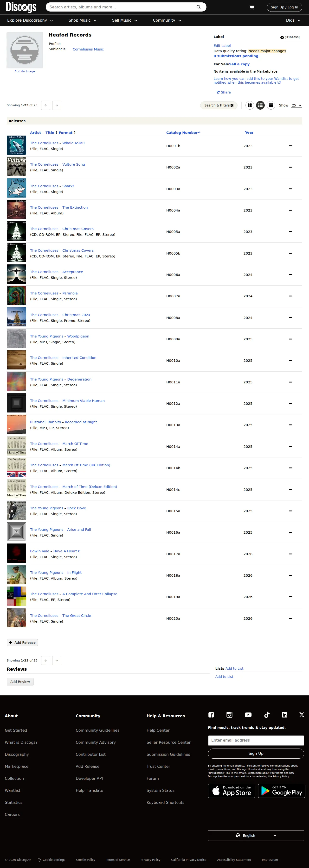Expand Community menu
309x868 pixels.
[167, 20]
